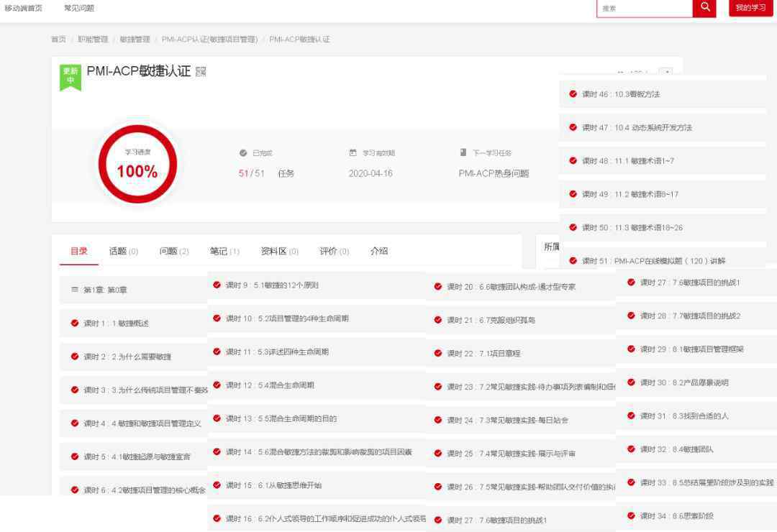
Task: Open lesson 课时 16 : 6.2仆人式领导
Action: (x=317, y=518)
